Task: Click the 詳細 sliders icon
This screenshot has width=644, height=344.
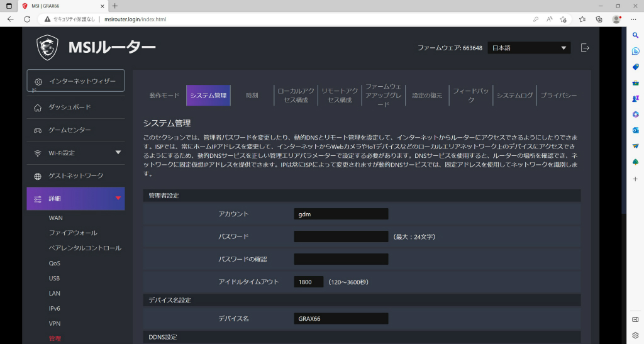Action: (38, 199)
